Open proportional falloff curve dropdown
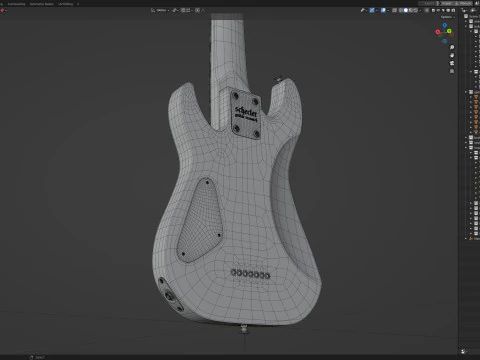 [x=204, y=10]
